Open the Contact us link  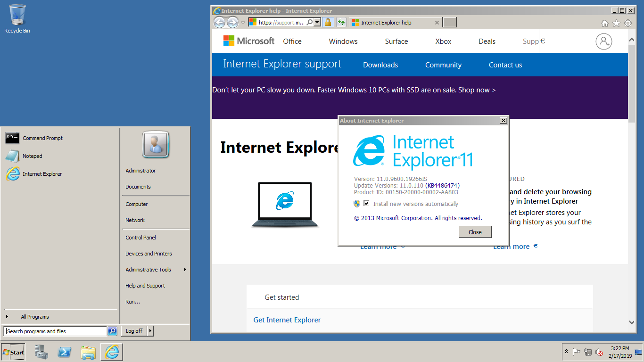coord(505,65)
